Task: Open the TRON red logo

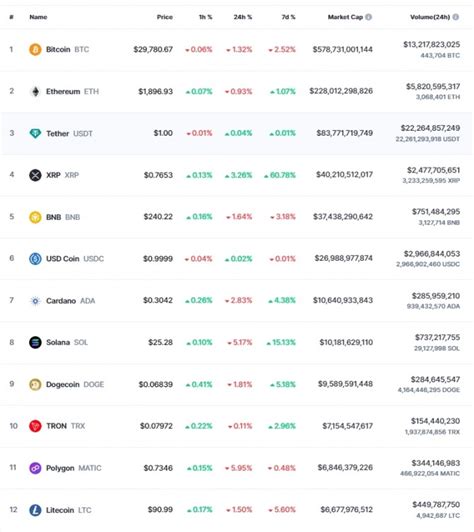Action: pyautogui.click(x=35, y=426)
